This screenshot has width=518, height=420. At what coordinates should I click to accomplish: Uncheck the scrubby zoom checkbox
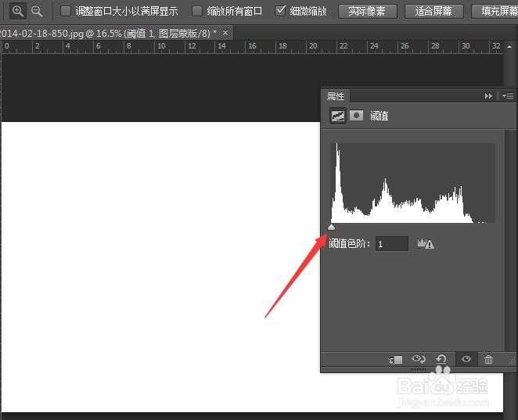(280, 11)
